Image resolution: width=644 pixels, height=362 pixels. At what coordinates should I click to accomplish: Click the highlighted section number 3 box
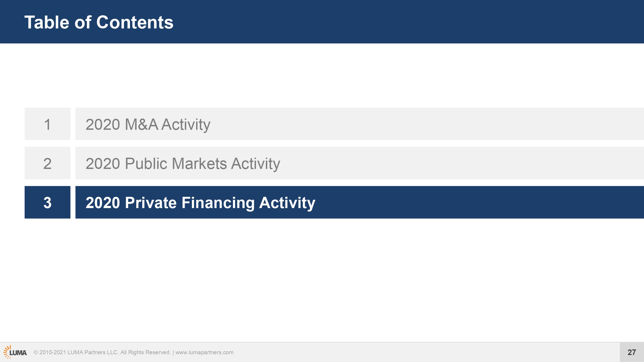pos(47,202)
